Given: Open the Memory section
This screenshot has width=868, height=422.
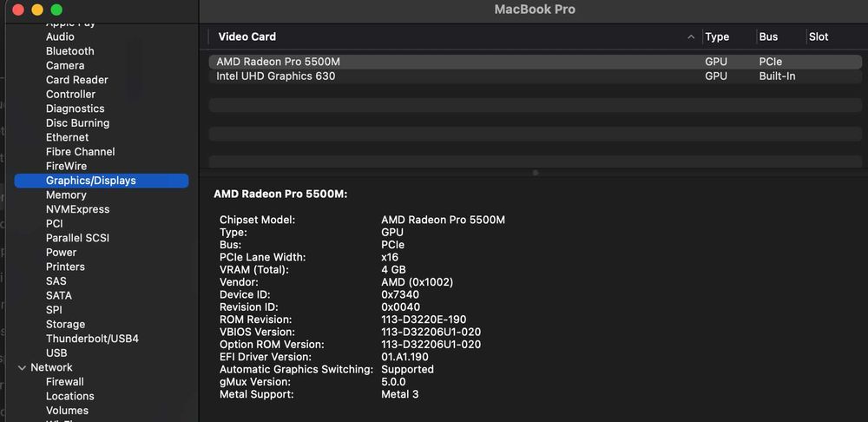Looking at the screenshot, I should [66, 195].
